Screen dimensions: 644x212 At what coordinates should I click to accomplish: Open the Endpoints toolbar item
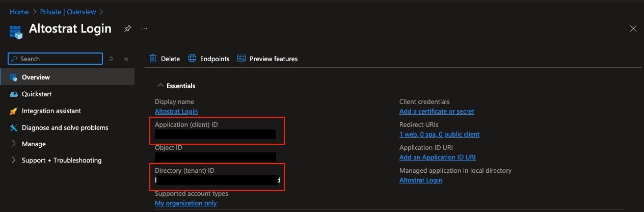[209, 59]
